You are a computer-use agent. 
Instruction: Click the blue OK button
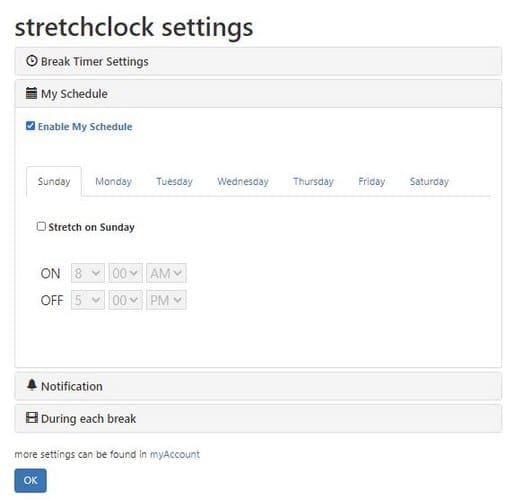(30, 480)
